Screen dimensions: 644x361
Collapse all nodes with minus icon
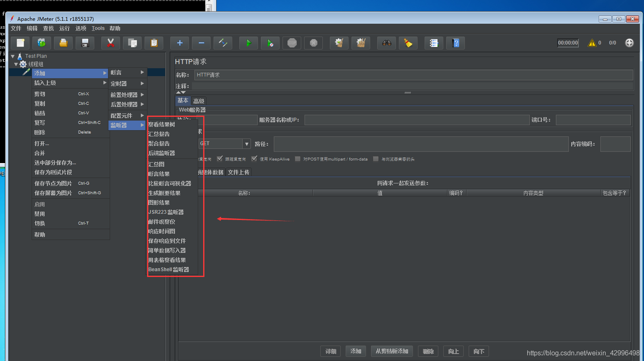click(x=201, y=43)
